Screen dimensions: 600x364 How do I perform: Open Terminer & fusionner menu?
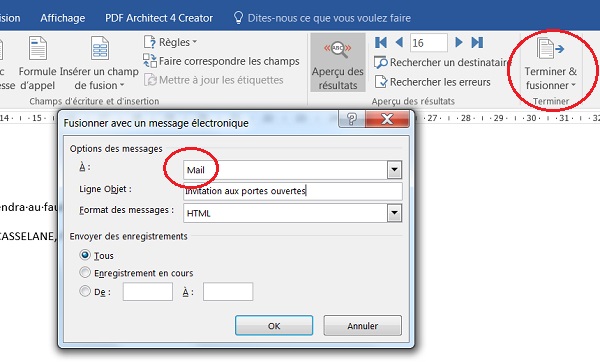tap(551, 64)
